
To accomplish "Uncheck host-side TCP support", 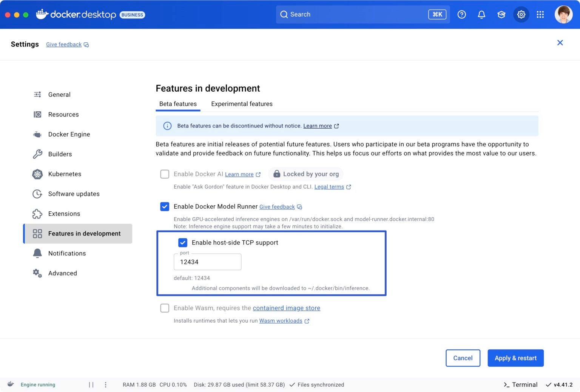I will point(183,243).
